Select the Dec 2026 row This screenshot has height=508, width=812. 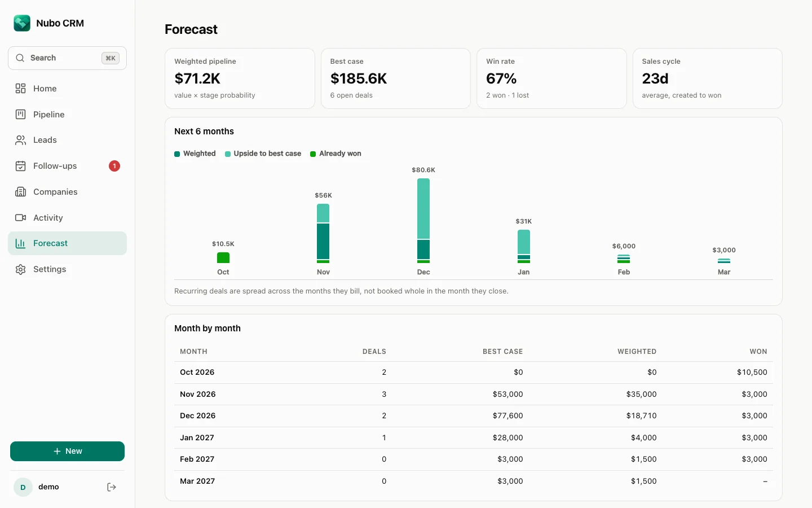pyautogui.click(x=474, y=416)
